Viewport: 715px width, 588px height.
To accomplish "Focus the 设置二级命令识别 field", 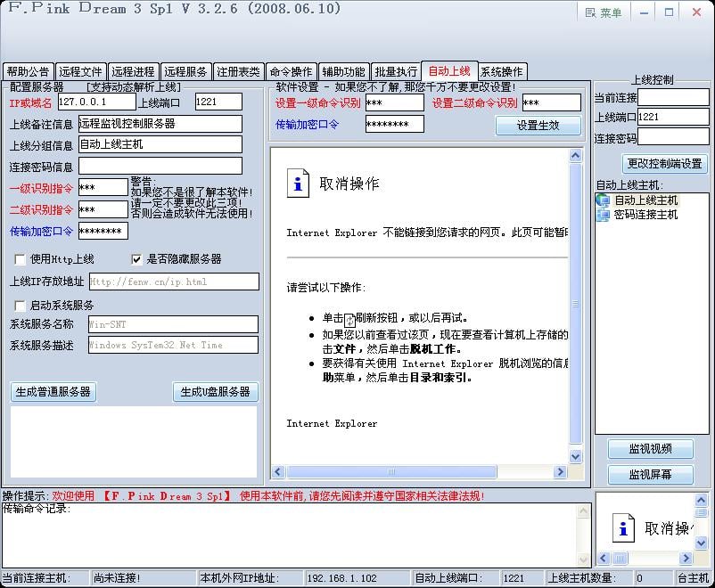I will tap(552, 102).
